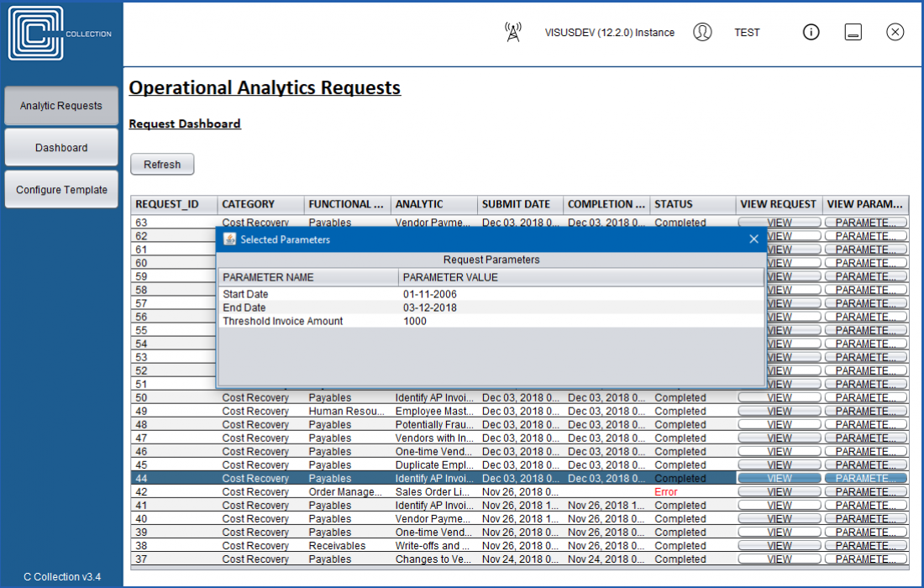This screenshot has height=588, width=924.
Task: Select Write-offs and ... analytic cell
Action: [x=433, y=546]
